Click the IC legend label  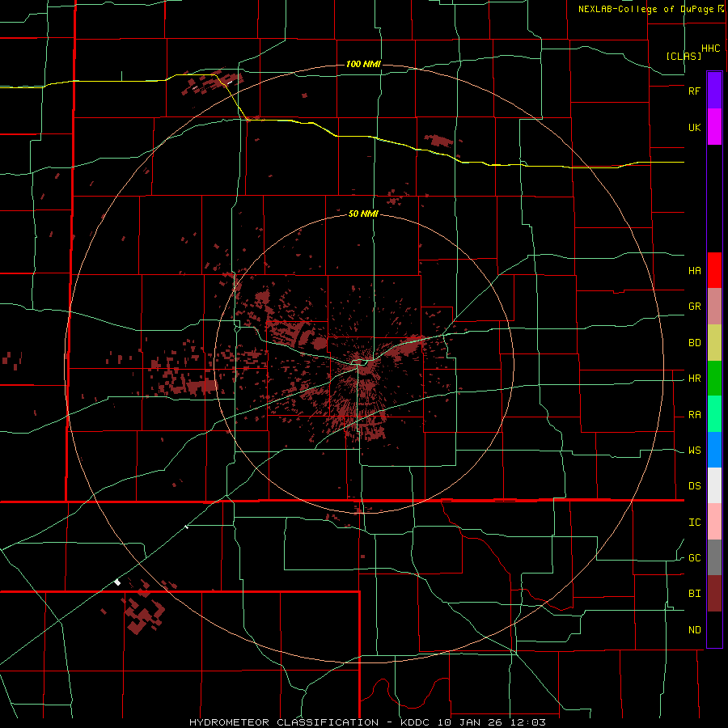(x=694, y=523)
